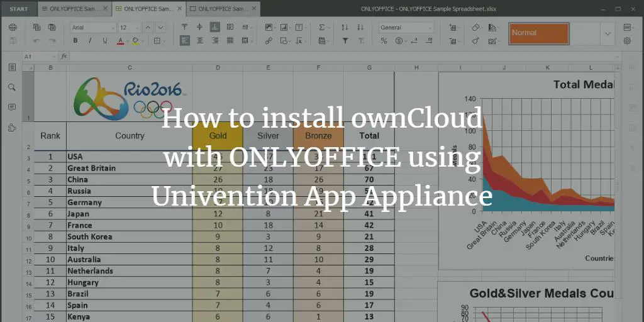The height and width of the screenshot is (322, 644).
Task: Open font size 12 dropdown
Action: (x=130, y=28)
